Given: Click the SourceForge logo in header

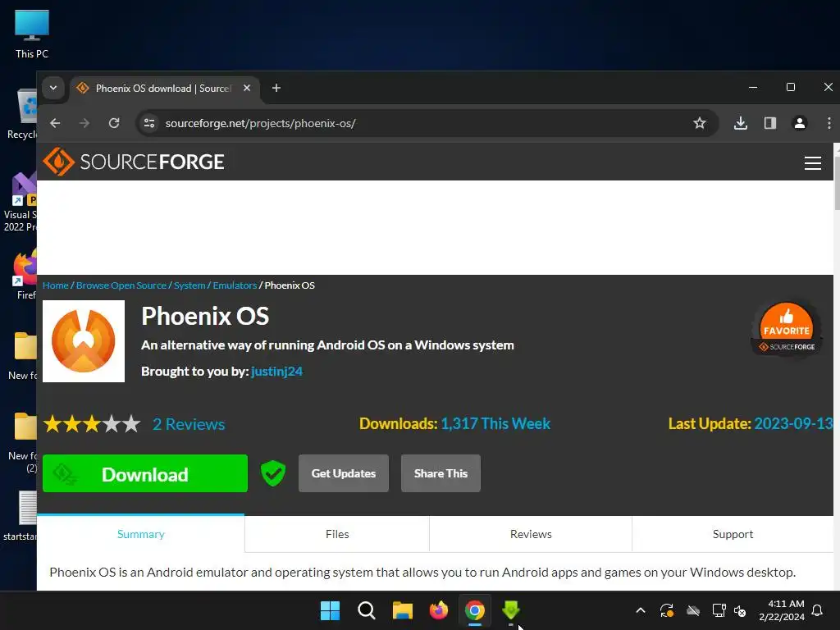Looking at the screenshot, I should tap(134, 162).
